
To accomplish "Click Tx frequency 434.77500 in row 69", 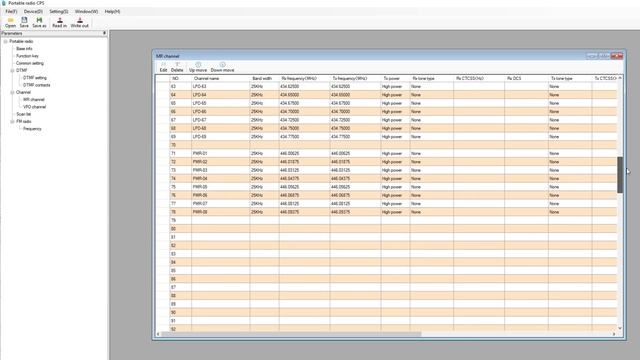I will point(356,137).
